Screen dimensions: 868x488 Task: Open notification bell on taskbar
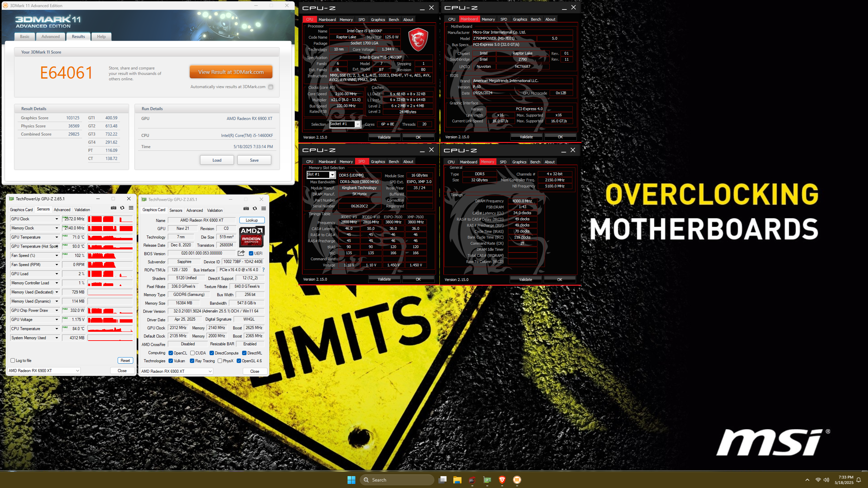[859, 480]
